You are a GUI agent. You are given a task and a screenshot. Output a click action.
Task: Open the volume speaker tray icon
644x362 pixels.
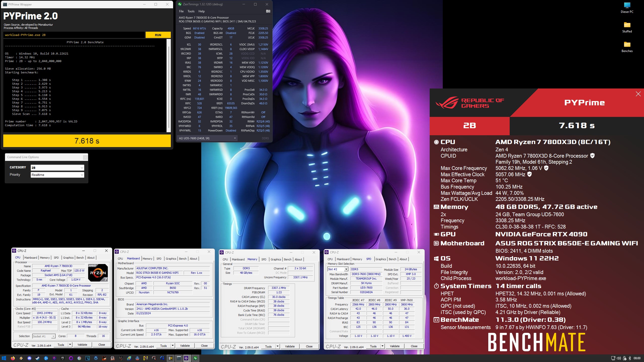[x=619, y=358]
